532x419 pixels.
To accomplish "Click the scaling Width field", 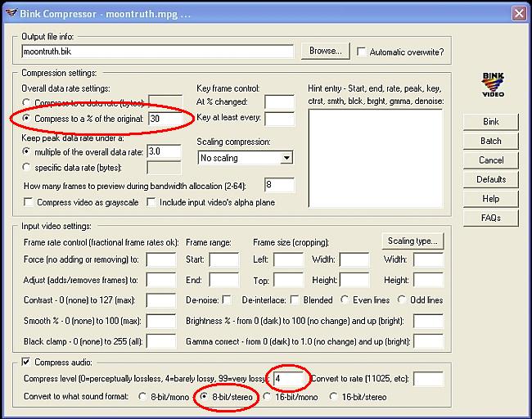I will [x=428, y=259].
